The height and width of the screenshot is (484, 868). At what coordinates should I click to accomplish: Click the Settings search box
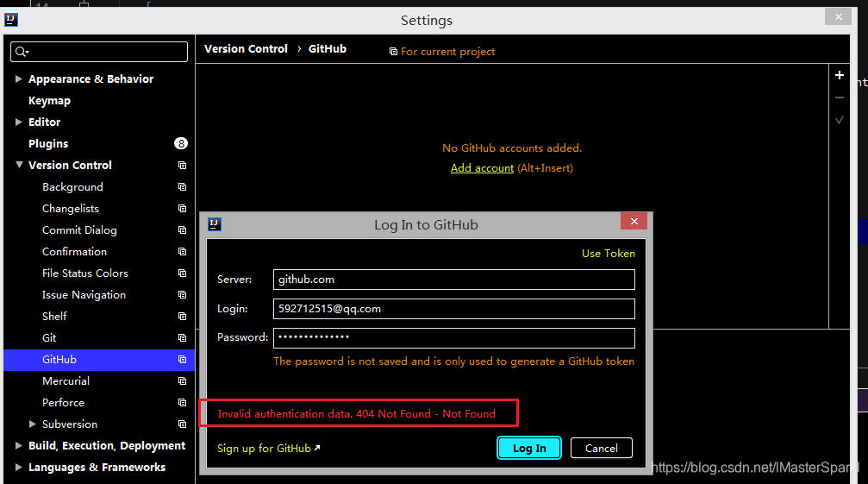coord(99,52)
